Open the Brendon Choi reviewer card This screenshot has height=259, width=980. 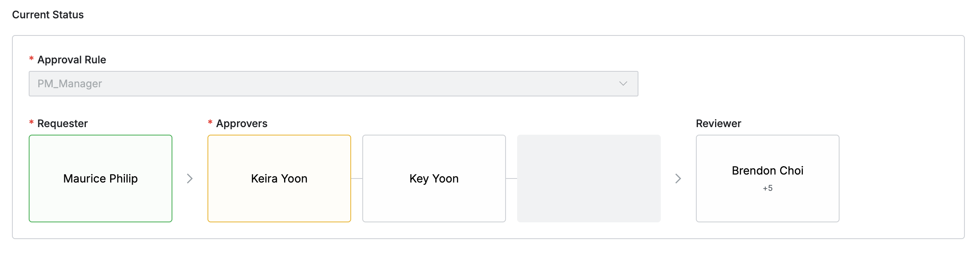(x=767, y=171)
